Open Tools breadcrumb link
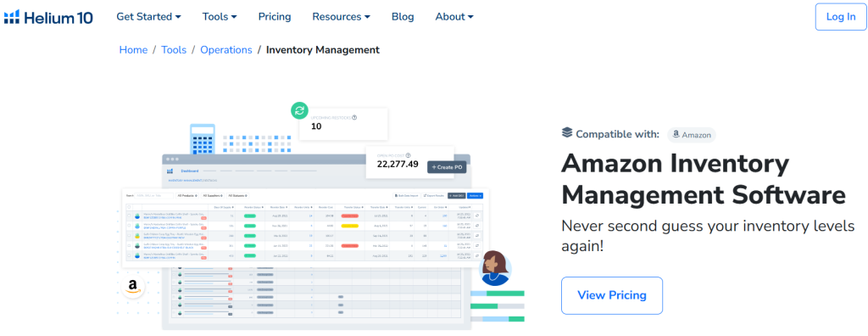 click(x=174, y=50)
